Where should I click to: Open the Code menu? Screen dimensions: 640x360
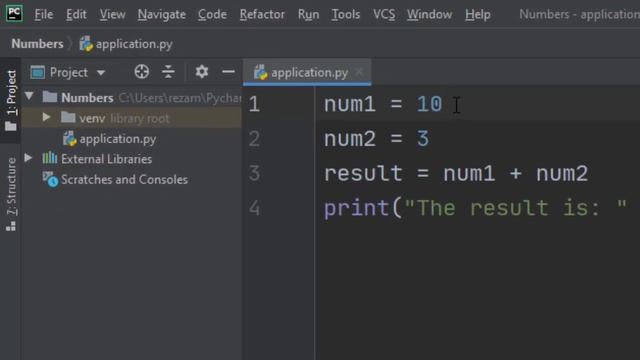click(x=212, y=15)
